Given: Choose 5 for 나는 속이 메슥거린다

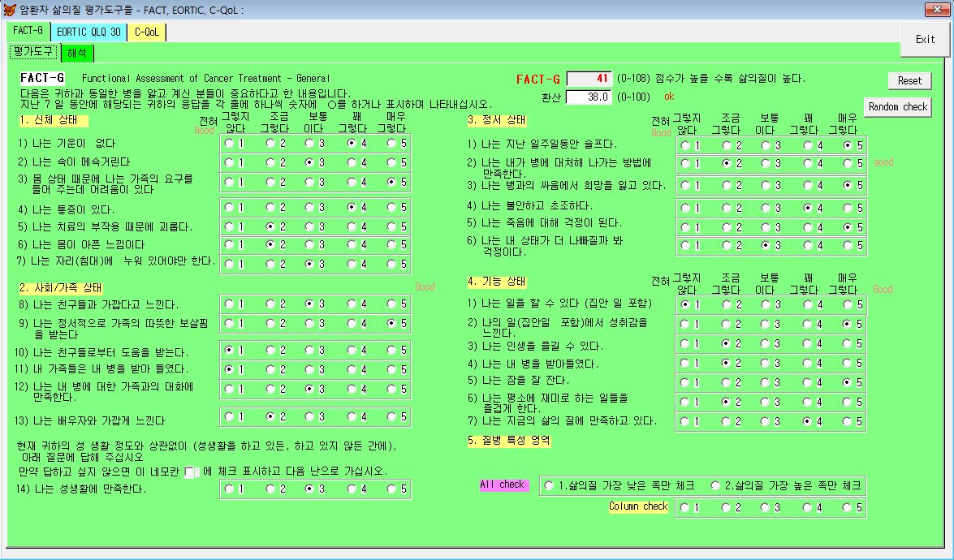Looking at the screenshot, I should pyautogui.click(x=392, y=162).
